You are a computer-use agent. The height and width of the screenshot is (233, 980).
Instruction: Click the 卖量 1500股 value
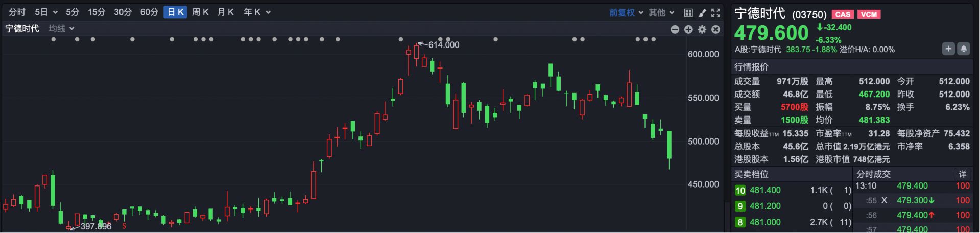(x=795, y=120)
